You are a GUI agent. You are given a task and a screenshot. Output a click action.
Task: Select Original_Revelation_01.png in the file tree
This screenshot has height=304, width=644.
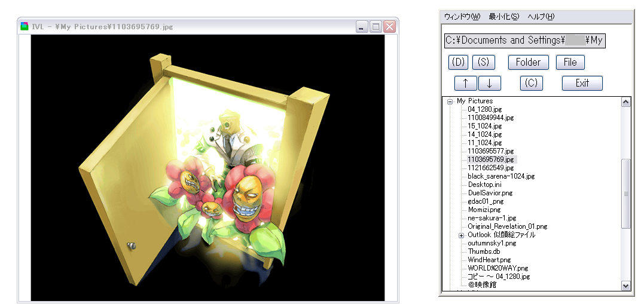507,226
